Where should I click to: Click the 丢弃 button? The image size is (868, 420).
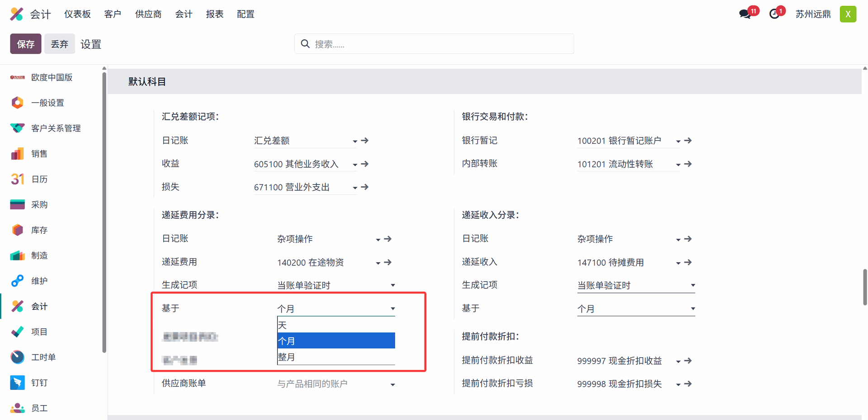coord(59,44)
